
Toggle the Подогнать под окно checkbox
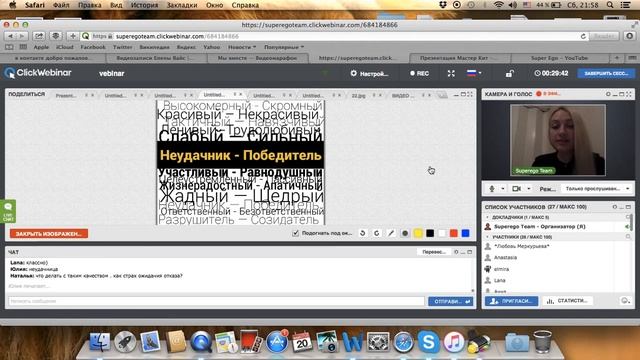coord(296,233)
